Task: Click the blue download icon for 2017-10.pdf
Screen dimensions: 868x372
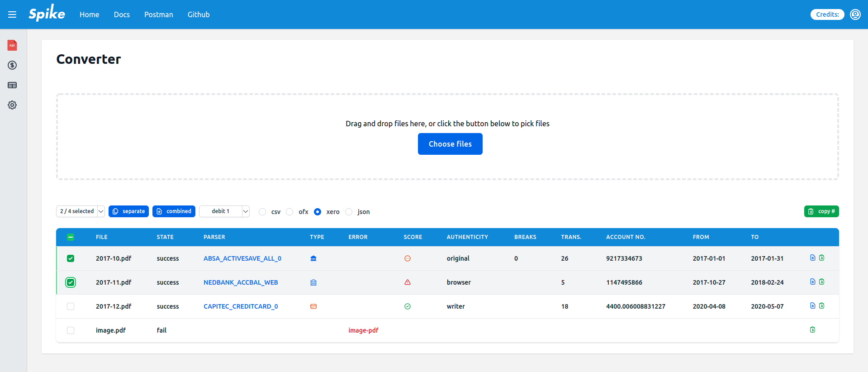Action: pos(812,258)
